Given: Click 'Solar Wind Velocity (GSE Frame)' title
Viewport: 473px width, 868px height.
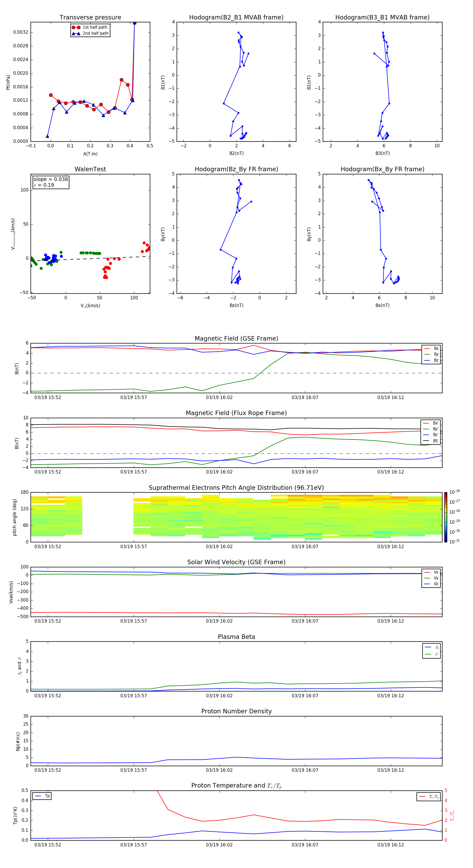Looking at the screenshot, I should tap(236, 562).
